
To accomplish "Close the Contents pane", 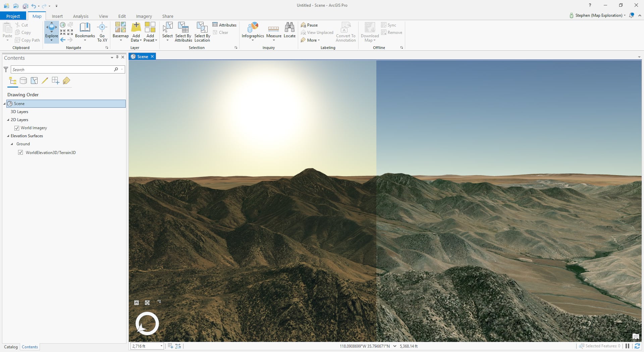I will point(123,57).
